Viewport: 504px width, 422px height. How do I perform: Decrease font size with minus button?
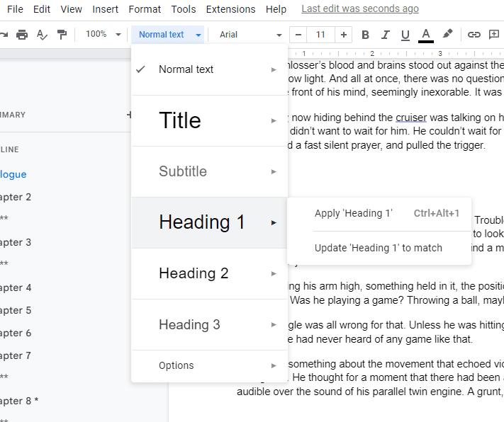pos(298,35)
